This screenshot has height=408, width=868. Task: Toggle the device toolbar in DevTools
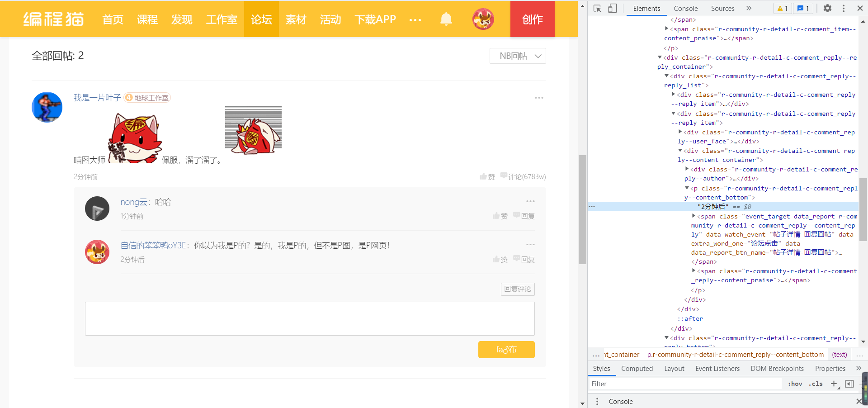coord(613,9)
